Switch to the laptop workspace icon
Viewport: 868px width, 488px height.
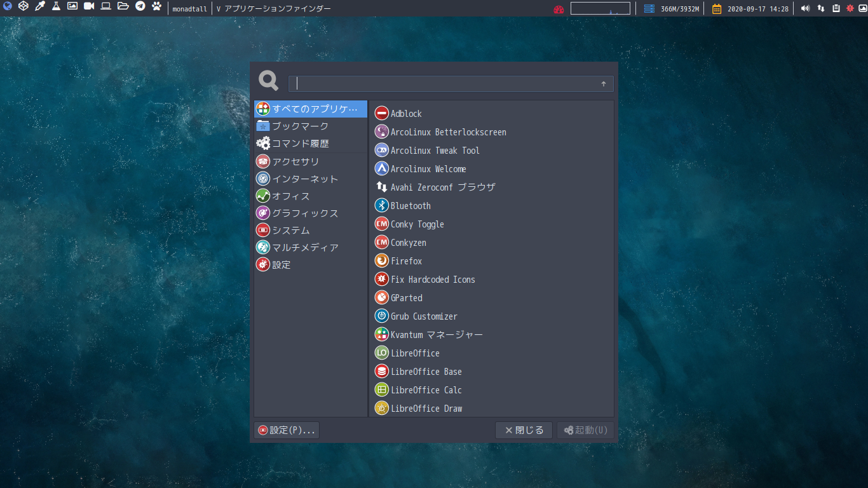[106, 7]
